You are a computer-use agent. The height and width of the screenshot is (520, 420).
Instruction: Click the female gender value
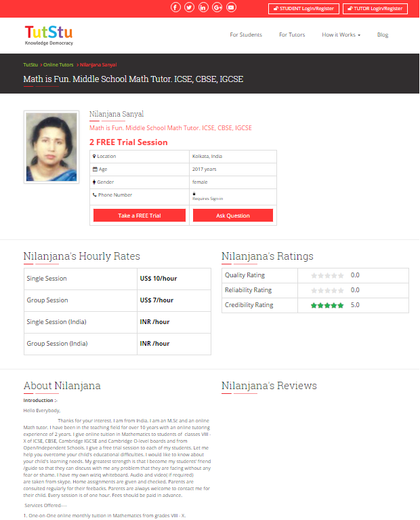pos(200,182)
